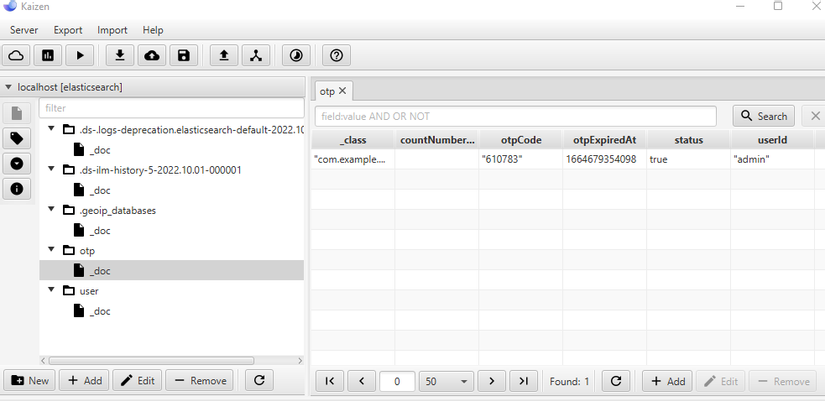Go to first results page
825x401 pixels.
tap(330, 381)
